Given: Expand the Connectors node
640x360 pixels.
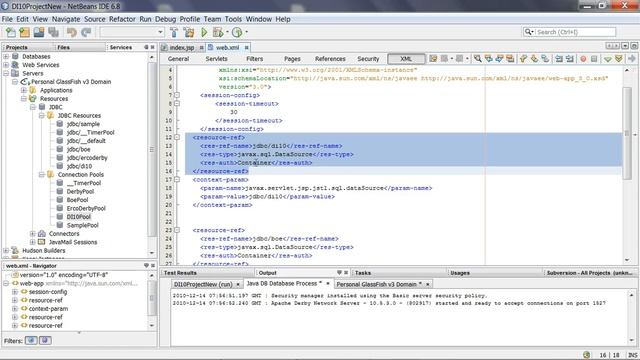Looking at the screenshot, I should click(x=33, y=234).
